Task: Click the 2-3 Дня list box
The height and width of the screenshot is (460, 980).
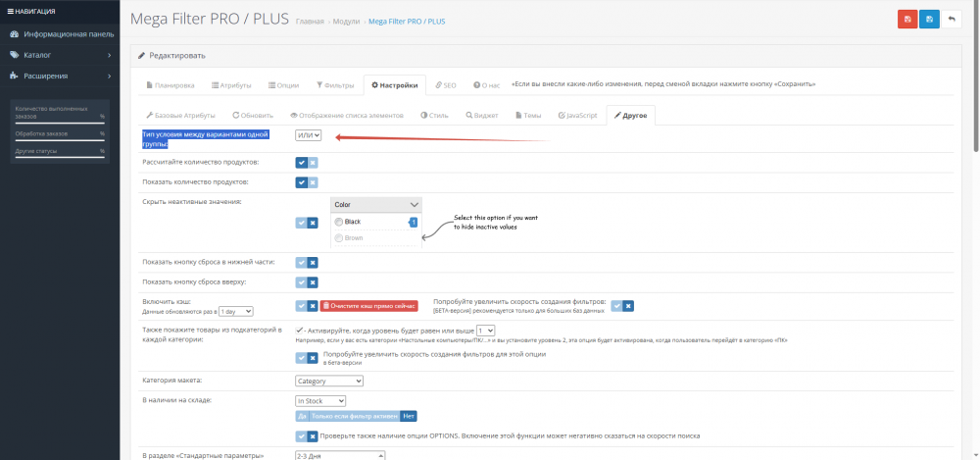Action: 341,456
